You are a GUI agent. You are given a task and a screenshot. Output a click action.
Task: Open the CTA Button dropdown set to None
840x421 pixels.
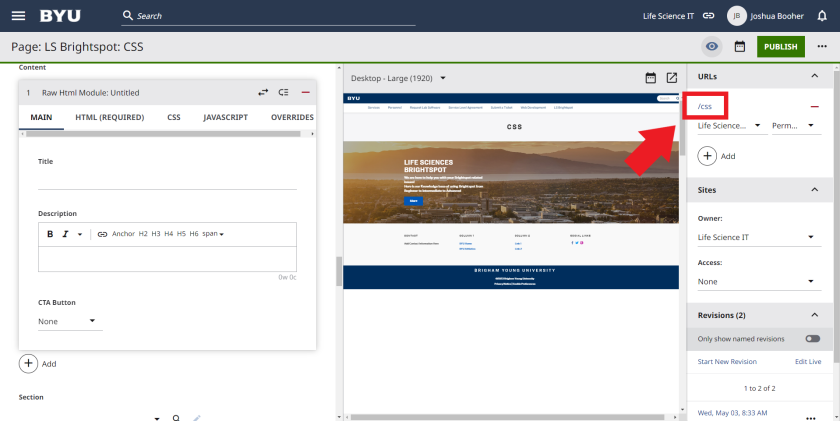tap(70, 321)
